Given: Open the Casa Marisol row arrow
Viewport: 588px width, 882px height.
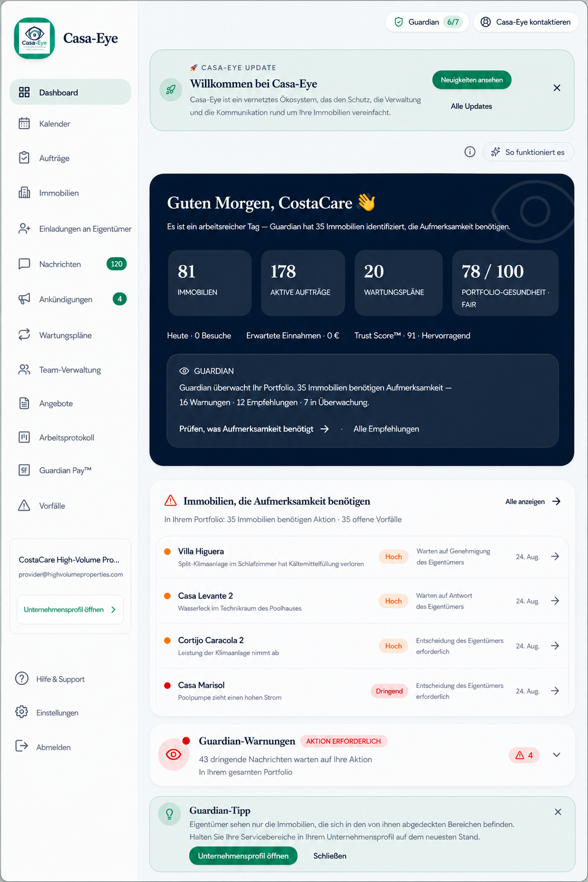Looking at the screenshot, I should pyautogui.click(x=555, y=691).
